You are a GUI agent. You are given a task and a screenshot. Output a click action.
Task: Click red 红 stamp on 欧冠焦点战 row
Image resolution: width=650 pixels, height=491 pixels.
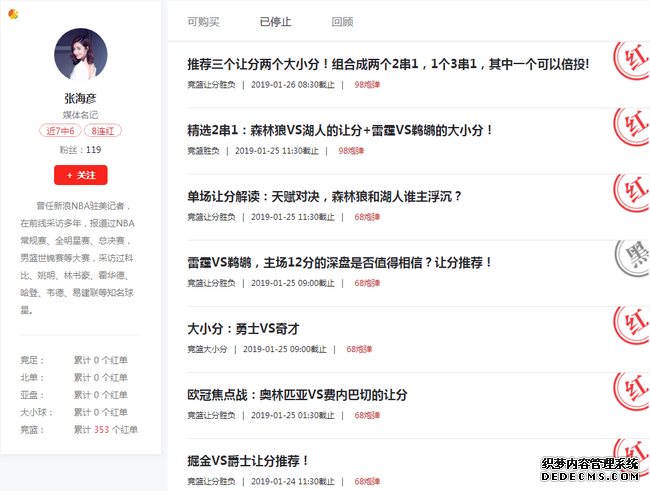tap(631, 391)
